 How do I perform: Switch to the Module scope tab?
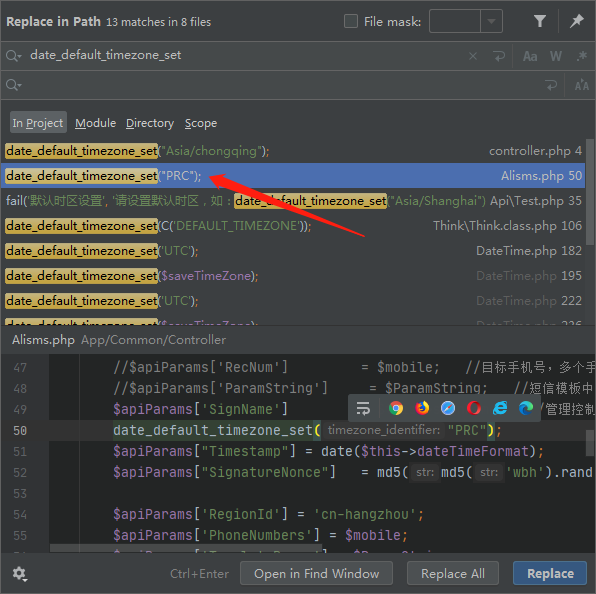(95, 123)
